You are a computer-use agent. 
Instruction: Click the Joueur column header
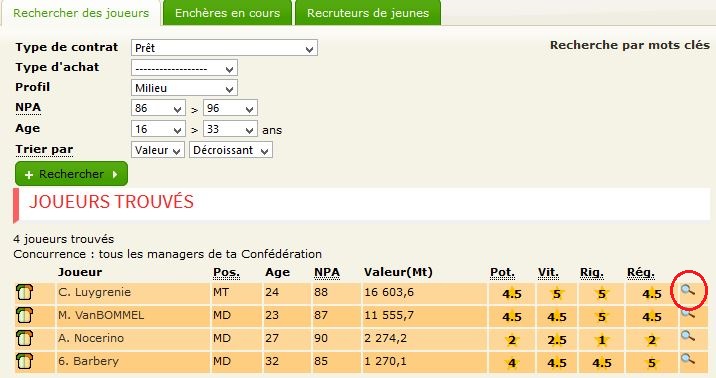pyautogui.click(x=80, y=273)
